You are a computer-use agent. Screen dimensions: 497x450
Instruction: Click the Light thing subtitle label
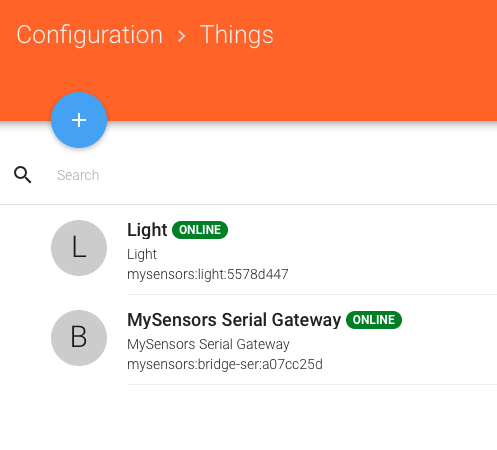[x=142, y=255]
